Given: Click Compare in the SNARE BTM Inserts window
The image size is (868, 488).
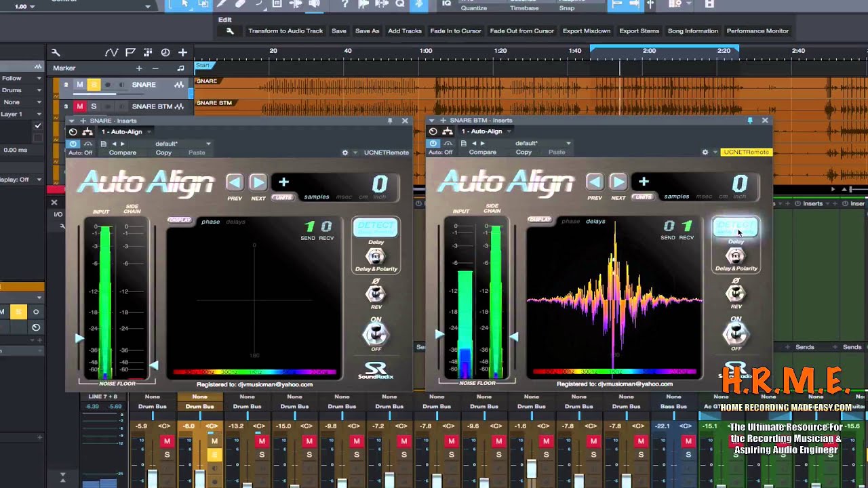Looking at the screenshot, I should click(x=482, y=152).
